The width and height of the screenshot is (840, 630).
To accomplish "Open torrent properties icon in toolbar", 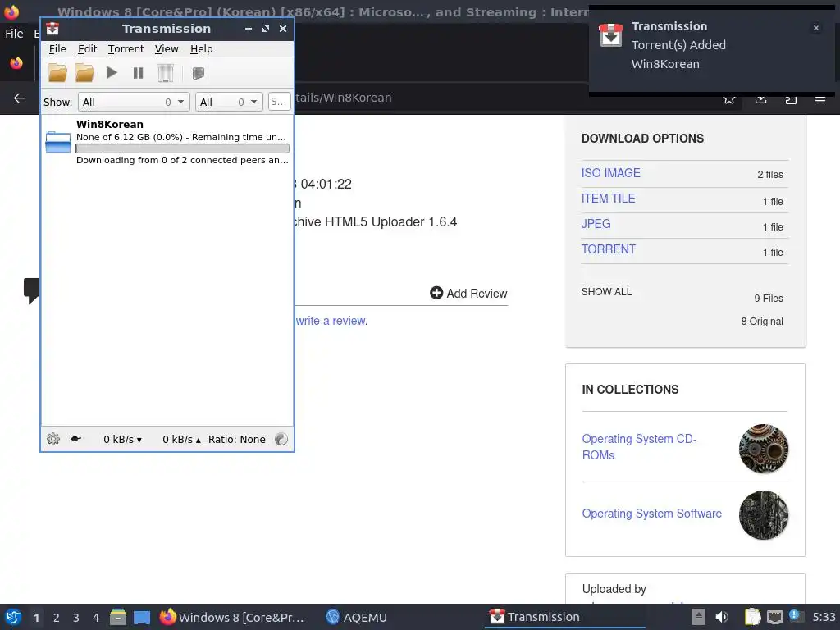I will (x=199, y=73).
